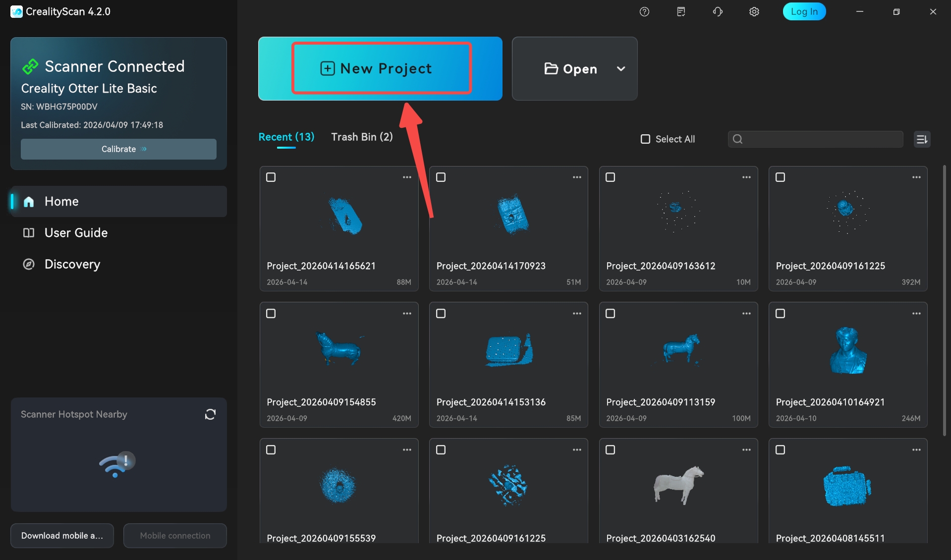The width and height of the screenshot is (951, 560).
Task: Tick checkbox for Project_20260414165621
Action: tap(271, 177)
